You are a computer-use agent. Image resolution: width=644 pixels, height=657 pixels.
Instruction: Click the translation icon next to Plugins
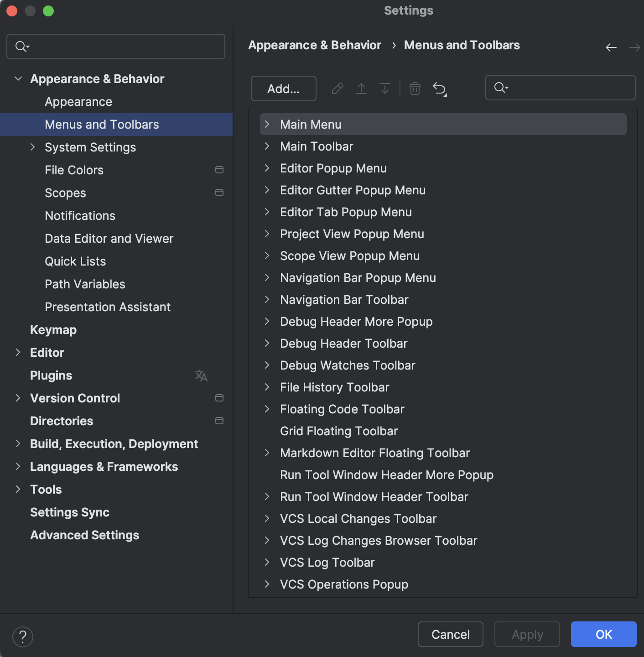tap(201, 375)
